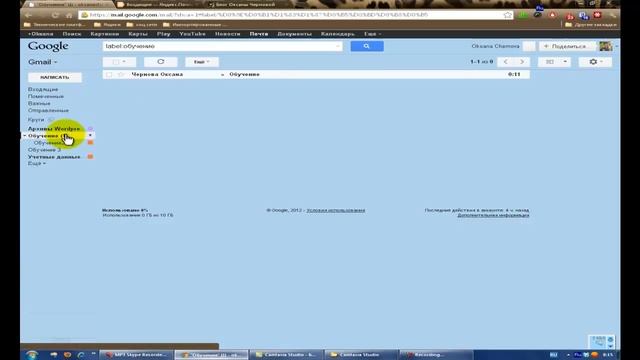Viewport: 640px width, 360px height.
Task: Open Документы in the Google bar
Action: pyautogui.click(x=294, y=34)
